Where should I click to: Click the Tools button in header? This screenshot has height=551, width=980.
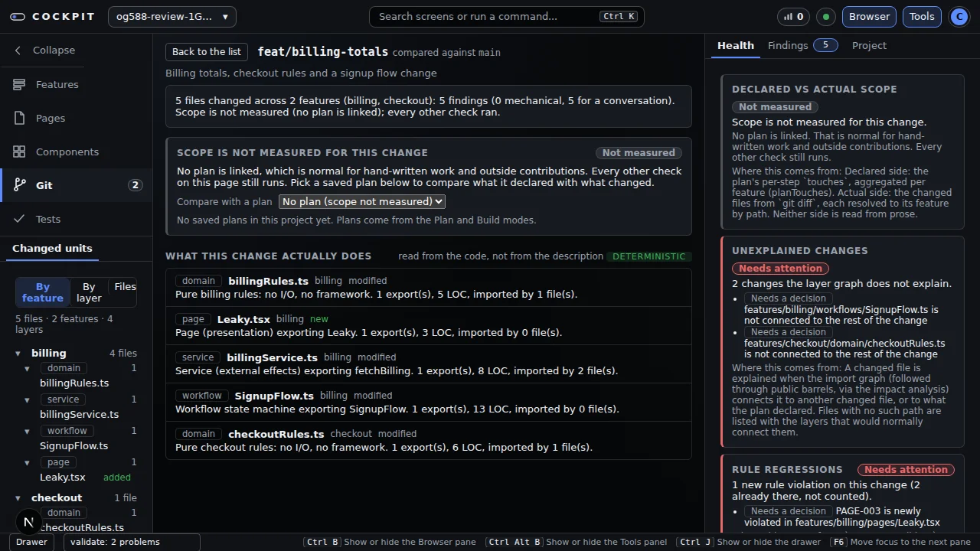coord(922,17)
